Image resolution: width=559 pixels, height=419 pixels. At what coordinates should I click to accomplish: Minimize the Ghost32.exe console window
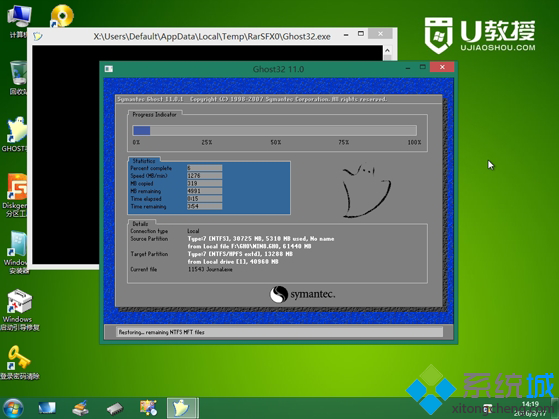click(x=346, y=35)
